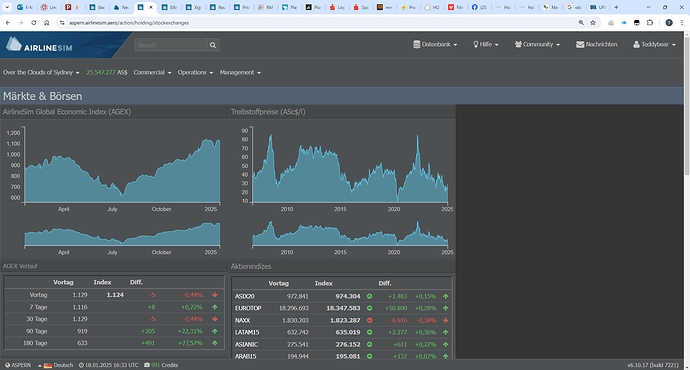Click the search magnifier icon button
This screenshot has width=690, height=370.
click(213, 45)
